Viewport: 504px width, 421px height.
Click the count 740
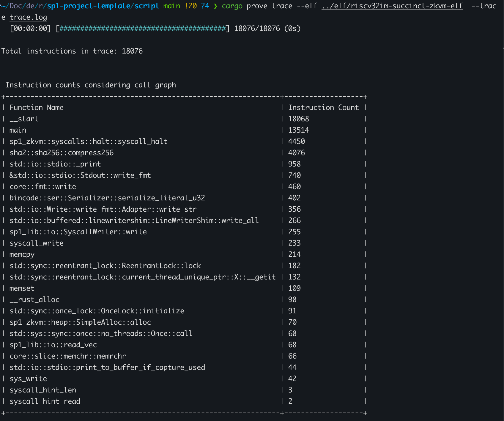point(294,175)
